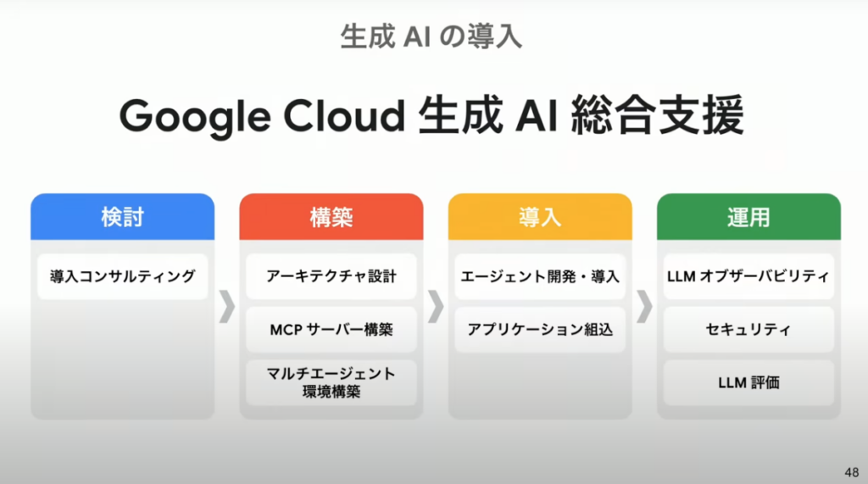Viewport: 868px width, 484px height.
Task: Click the Google Cloud 生成 AI 総合支援 title
Action: tap(431, 116)
